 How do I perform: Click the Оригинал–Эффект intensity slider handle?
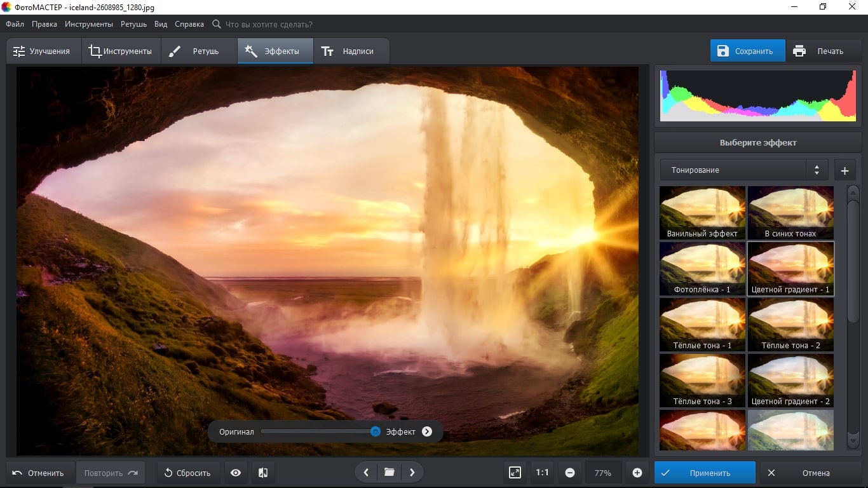[x=376, y=431]
